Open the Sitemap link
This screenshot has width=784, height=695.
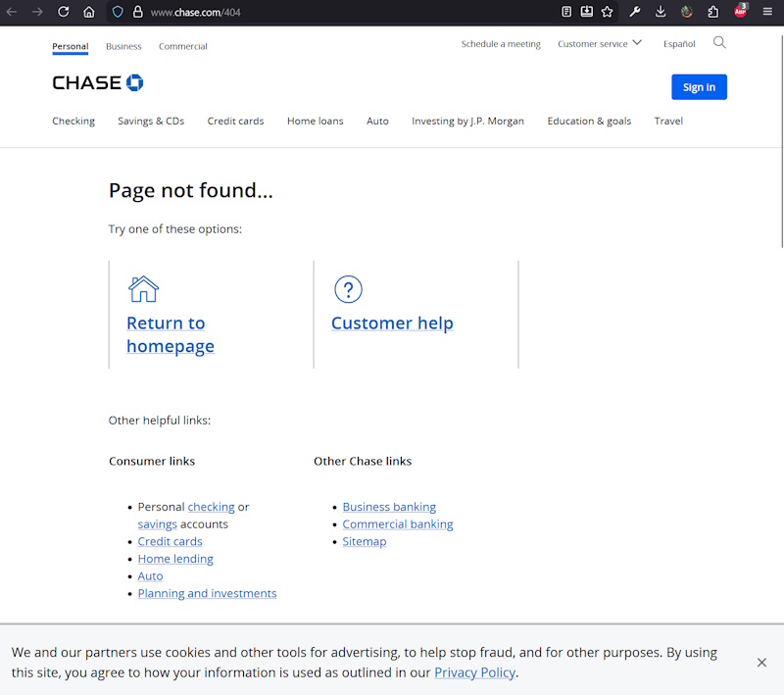click(365, 541)
